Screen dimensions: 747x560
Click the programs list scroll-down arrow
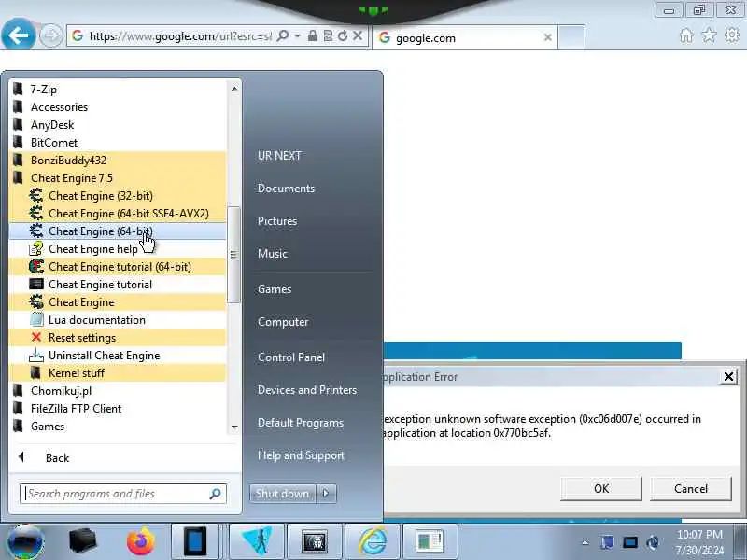click(x=234, y=427)
